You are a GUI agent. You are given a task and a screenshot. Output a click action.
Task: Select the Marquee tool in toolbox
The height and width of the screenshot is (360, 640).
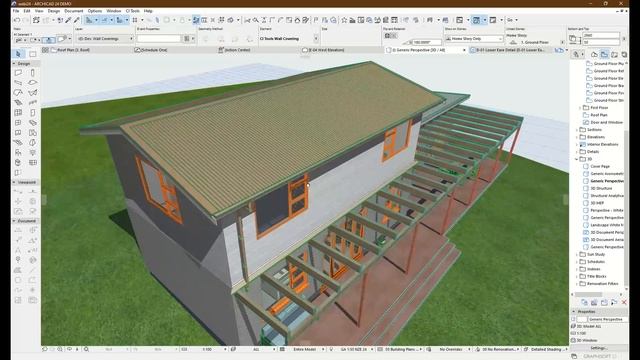coord(33,54)
